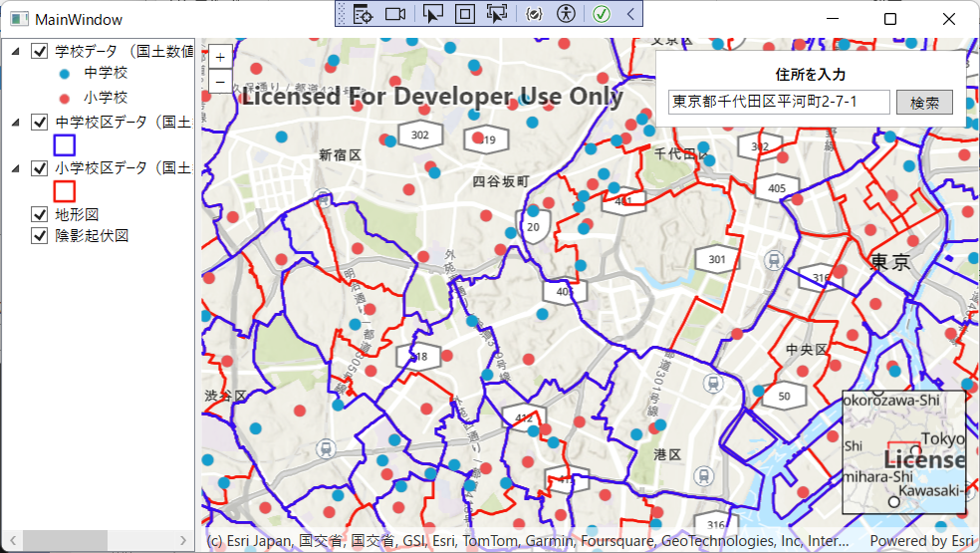This screenshot has width=980, height=553.
Task: Open the Live Visual Tree icon
Action: click(364, 14)
